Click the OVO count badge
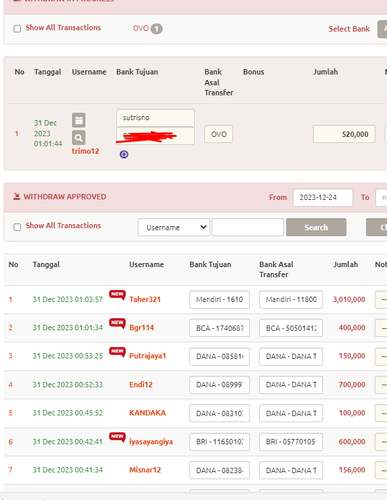This screenshot has width=387, height=500. (x=157, y=29)
